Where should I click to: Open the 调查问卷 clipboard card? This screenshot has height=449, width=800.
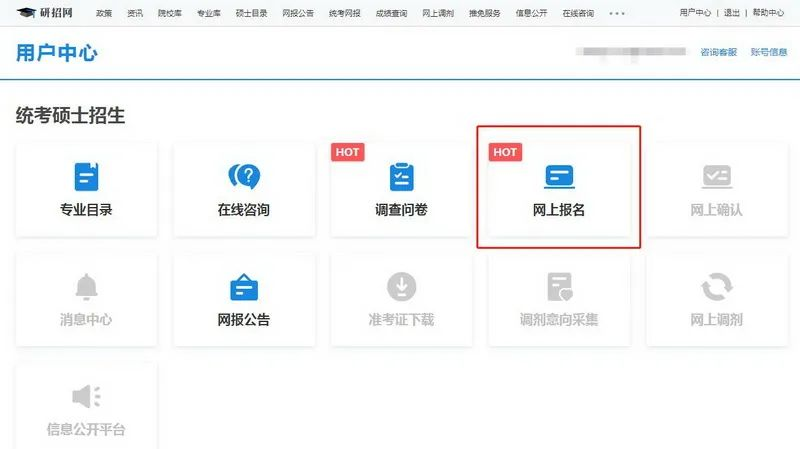[x=402, y=190]
